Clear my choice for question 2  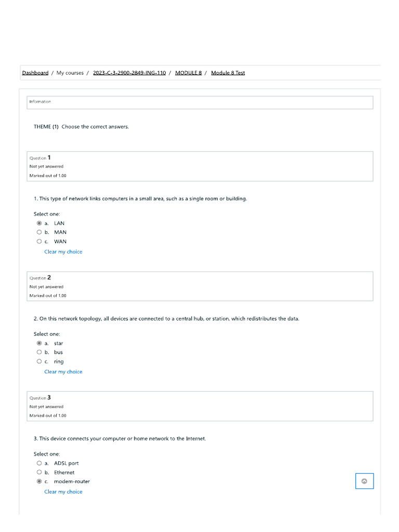click(63, 372)
